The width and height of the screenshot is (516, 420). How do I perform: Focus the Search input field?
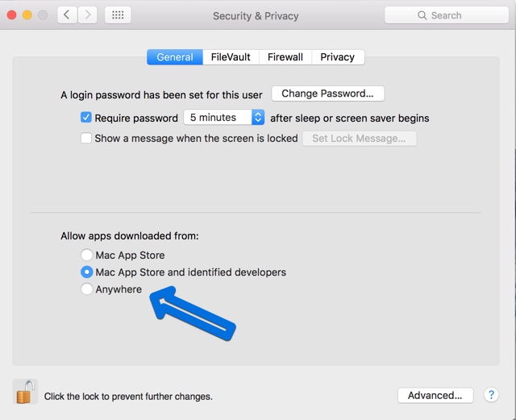click(447, 15)
